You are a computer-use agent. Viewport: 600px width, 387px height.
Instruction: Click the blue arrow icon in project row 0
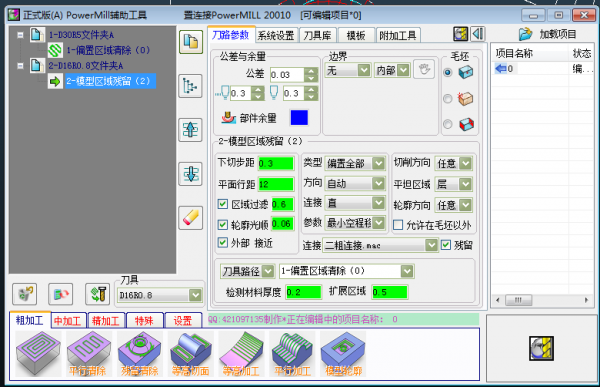point(501,69)
